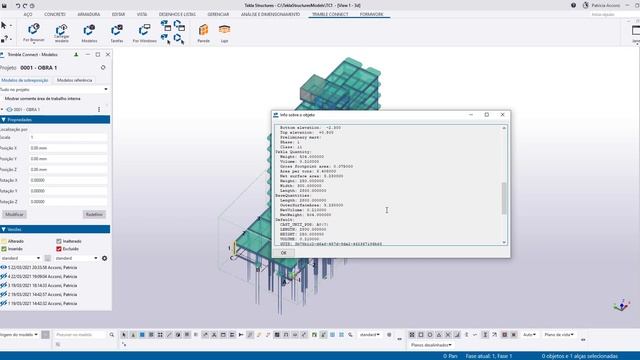
Task: Open the help question mark icon
Action: (x=573, y=5)
